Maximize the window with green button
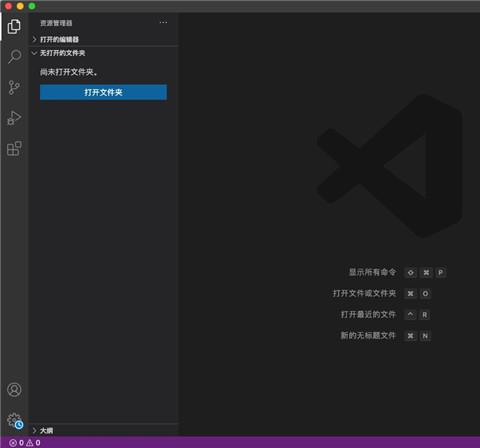The height and width of the screenshot is (448, 480). click(x=32, y=6)
